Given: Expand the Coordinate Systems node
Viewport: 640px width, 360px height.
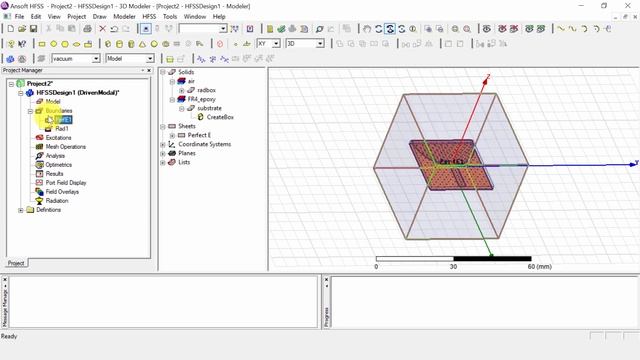Looking at the screenshot, I should 163,144.
